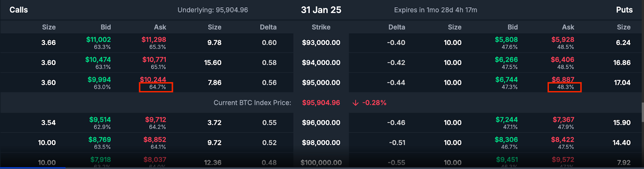Select the $8,769 call bid price
The width and height of the screenshot is (644, 169).
pos(99,140)
